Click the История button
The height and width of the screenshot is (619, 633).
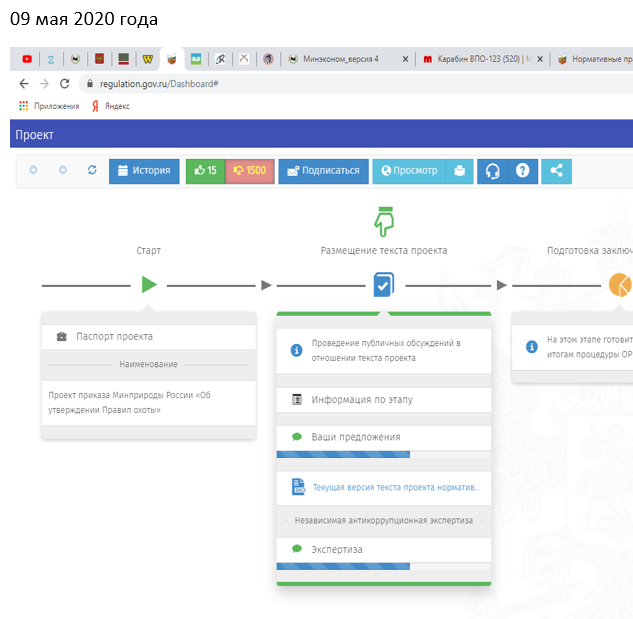(144, 171)
